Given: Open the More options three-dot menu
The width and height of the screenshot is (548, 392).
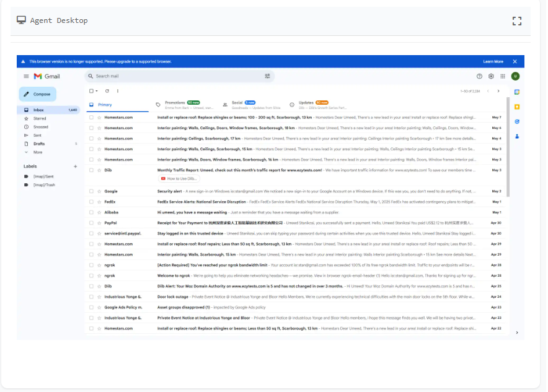Looking at the screenshot, I should 117,91.
